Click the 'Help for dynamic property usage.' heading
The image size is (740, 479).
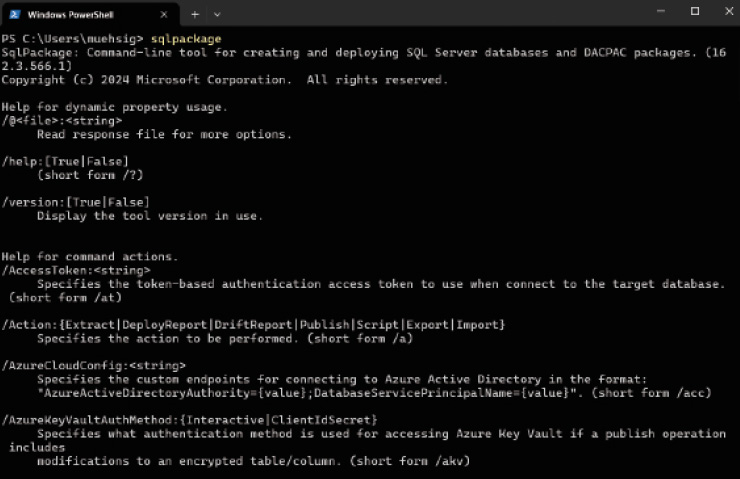(115, 107)
